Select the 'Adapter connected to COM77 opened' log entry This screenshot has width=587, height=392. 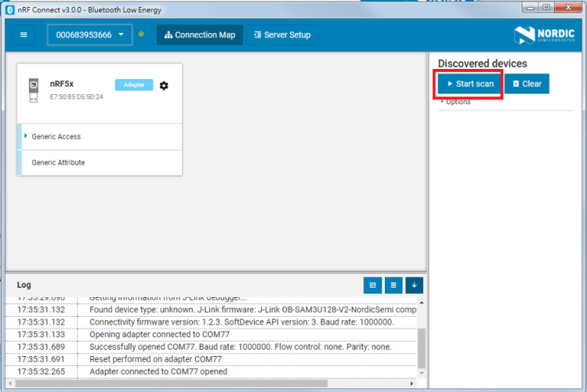(158, 372)
